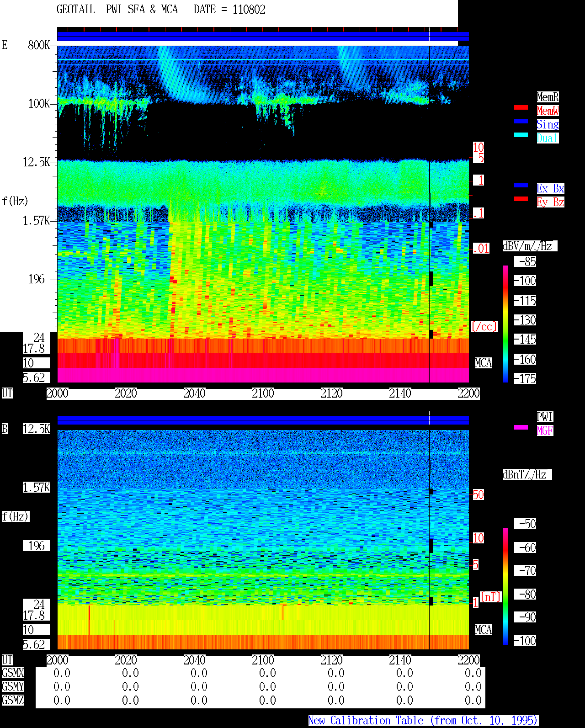Click the vertical time marker in B spectrogram
Screen dimensions: 585x728
tap(430, 539)
